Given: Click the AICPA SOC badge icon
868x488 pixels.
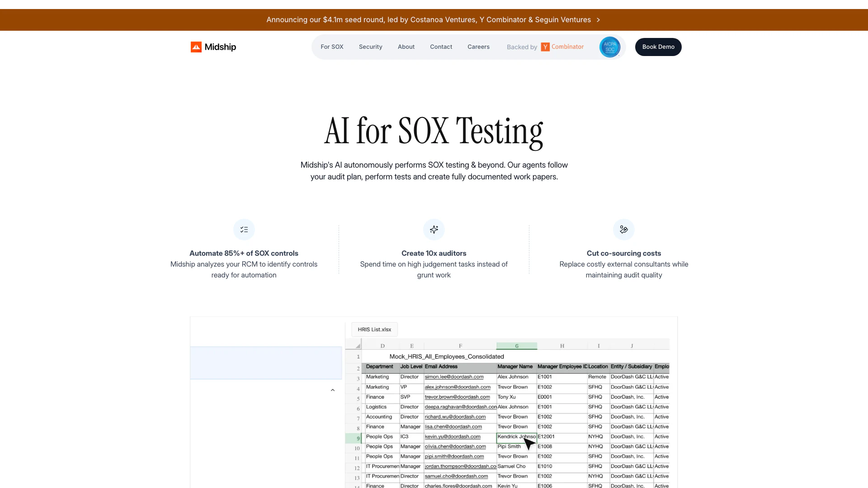Looking at the screenshot, I should coord(609,47).
